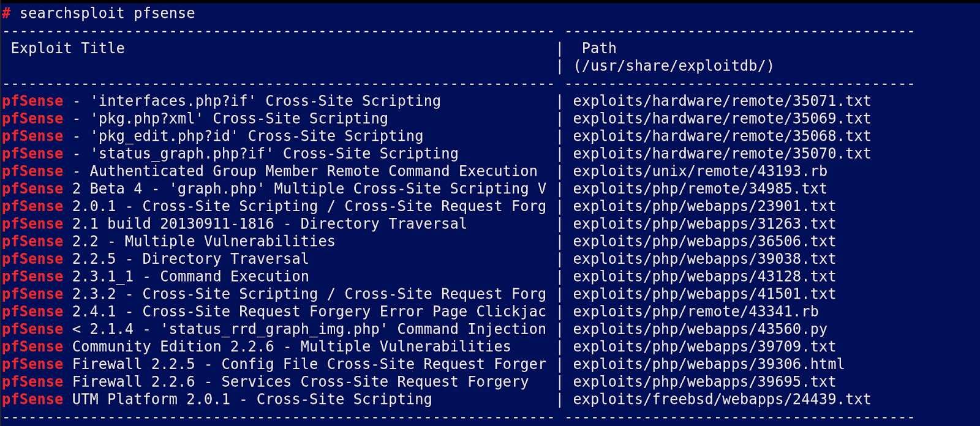Click the red '#' root prompt symbol
Viewport: 980px width, 426px height.
pos(7,13)
